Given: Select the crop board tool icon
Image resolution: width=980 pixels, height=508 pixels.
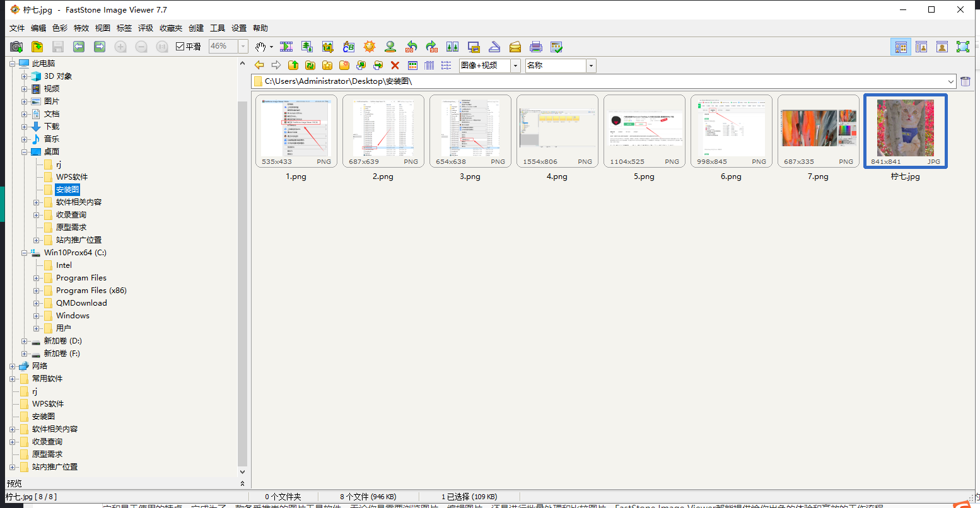Looking at the screenshot, I should pyautogui.click(x=328, y=46).
